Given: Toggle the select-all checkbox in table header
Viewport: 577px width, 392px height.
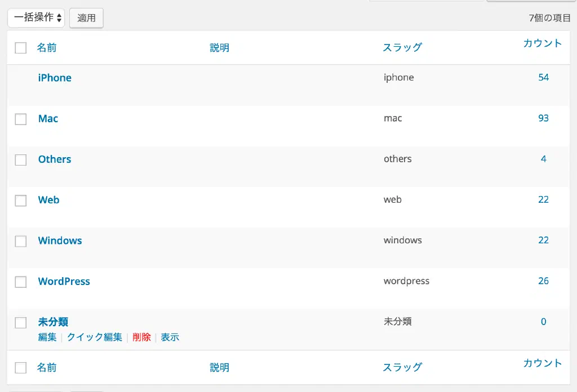Looking at the screenshot, I should [21, 48].
